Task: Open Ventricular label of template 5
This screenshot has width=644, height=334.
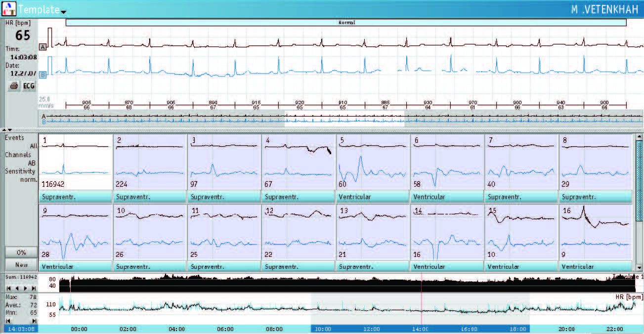Action: click(373, 197)
